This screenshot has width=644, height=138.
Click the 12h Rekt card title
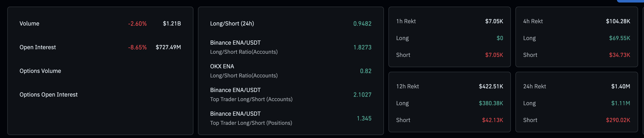[x=407, y=87]
